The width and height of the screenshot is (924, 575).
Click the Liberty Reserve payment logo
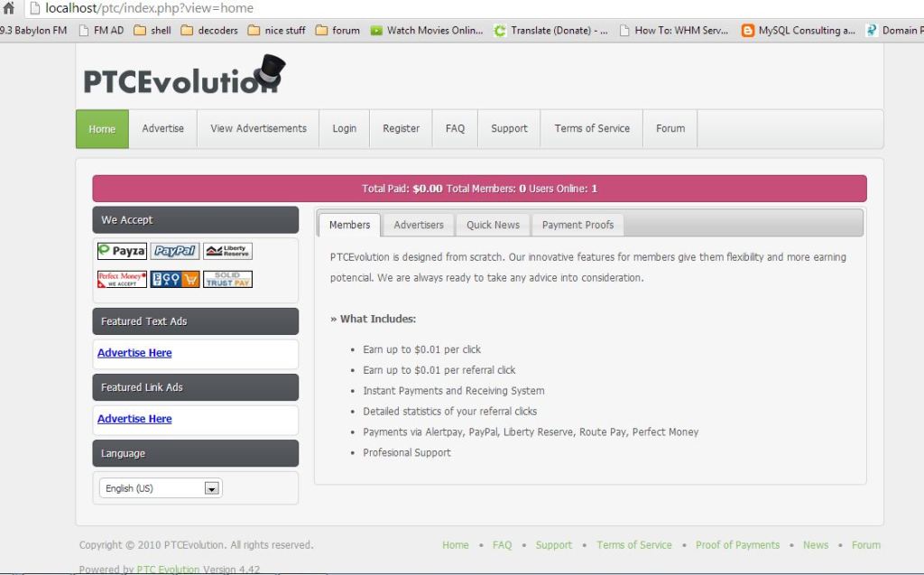tap(228, 251)
